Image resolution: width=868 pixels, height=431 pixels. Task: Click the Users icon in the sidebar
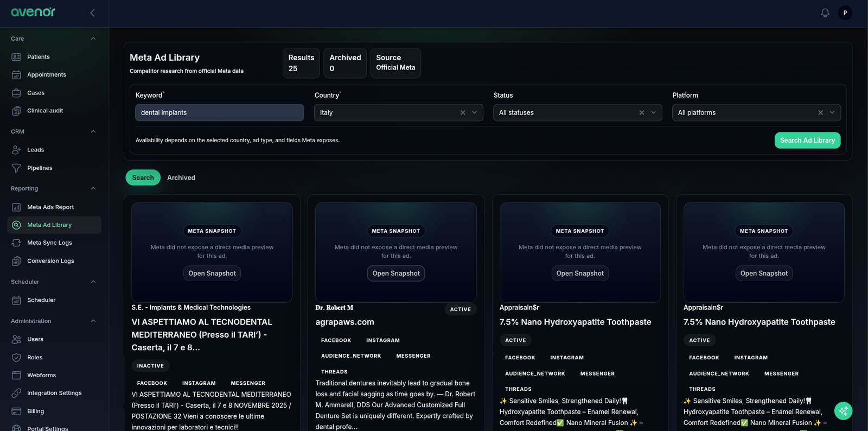(16, 339)
